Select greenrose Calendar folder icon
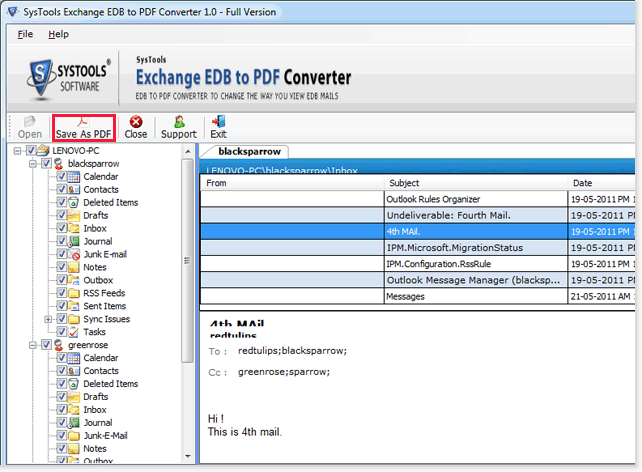 (x=74, y=358)
